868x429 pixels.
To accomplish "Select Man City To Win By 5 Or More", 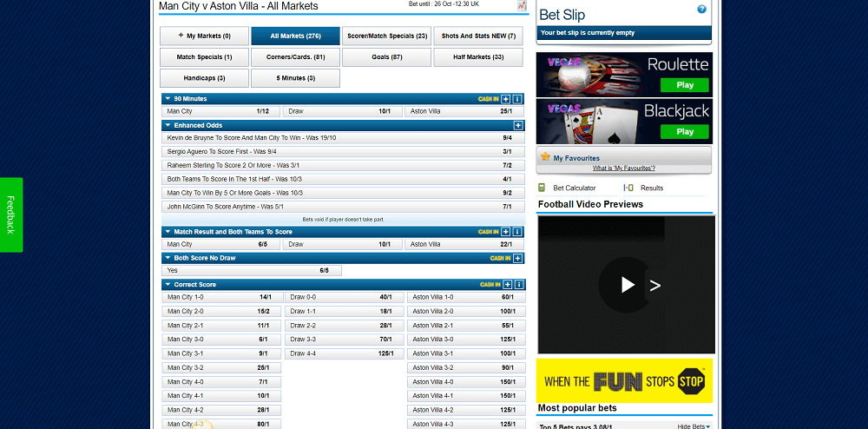I will pyautogui.click(x=343, y=193).
